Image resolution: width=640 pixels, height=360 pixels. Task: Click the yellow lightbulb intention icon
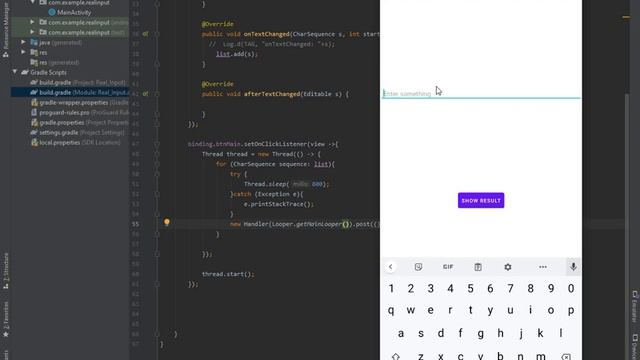(x=167, y=222)
